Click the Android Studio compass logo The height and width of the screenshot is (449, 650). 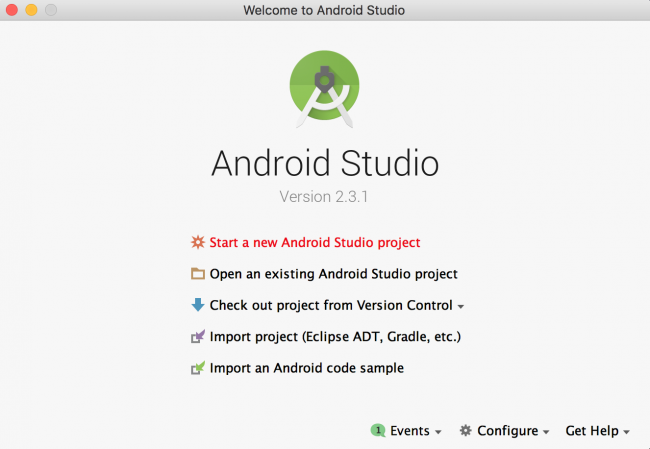325,88
